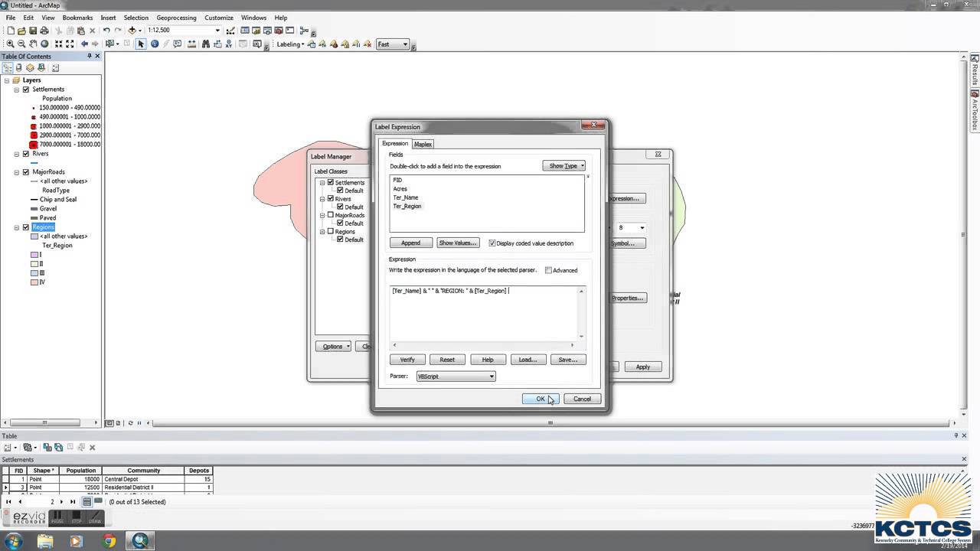The width and height of the screenshot is (980, 551).
Task: Click the Ter_Name field in Fields list
Action: pos(406,197)
